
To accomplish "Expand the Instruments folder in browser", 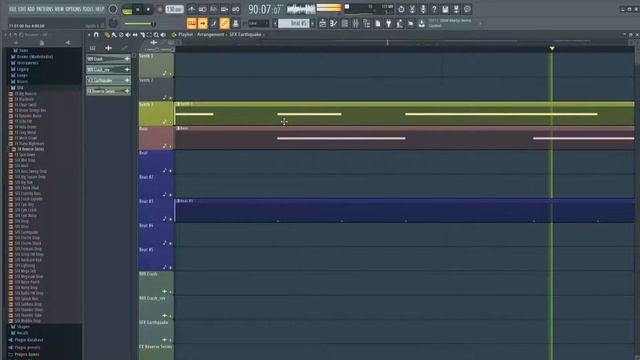I will pos(25,63).
